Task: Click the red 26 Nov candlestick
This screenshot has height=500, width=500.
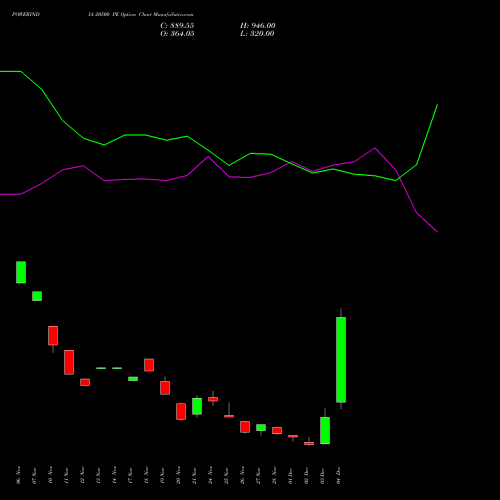Action: point(245,427)
